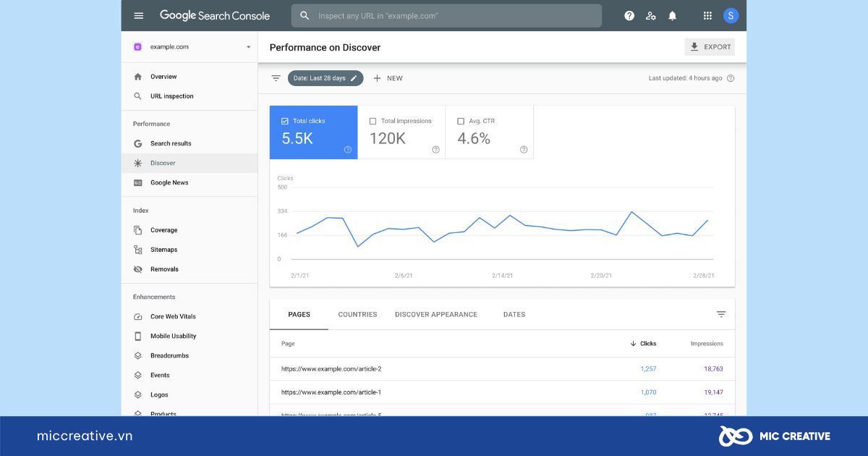Click the impressions value 19,147
This screenshot has height=456, width=868.
[713, 392]
